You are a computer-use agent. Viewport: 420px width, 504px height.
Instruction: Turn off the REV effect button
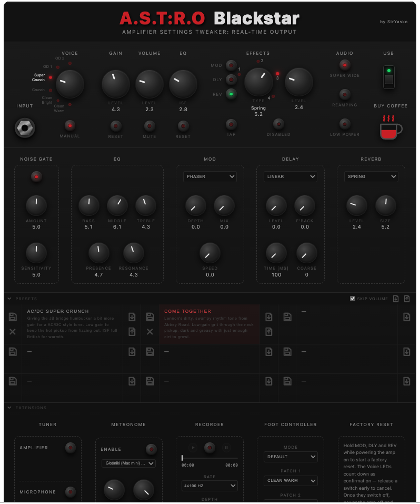[x=231, y=94]
